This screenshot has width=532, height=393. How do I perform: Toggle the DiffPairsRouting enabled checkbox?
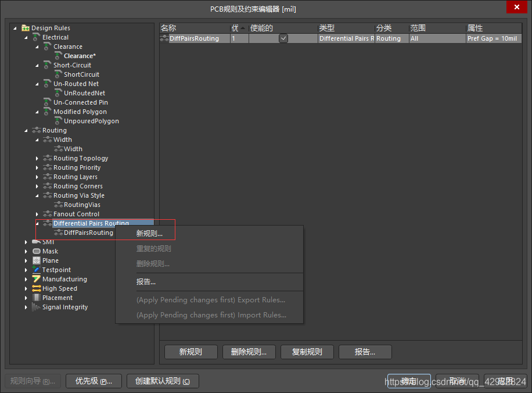click(283, 38)
